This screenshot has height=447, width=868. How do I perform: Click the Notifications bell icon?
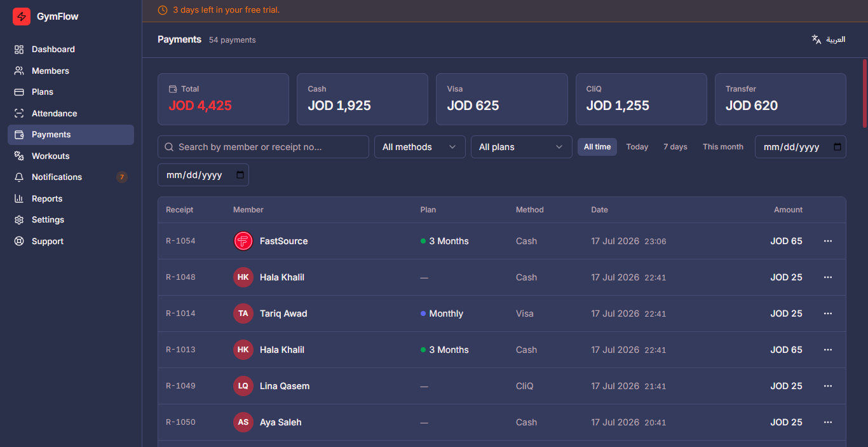click(19, 177)
